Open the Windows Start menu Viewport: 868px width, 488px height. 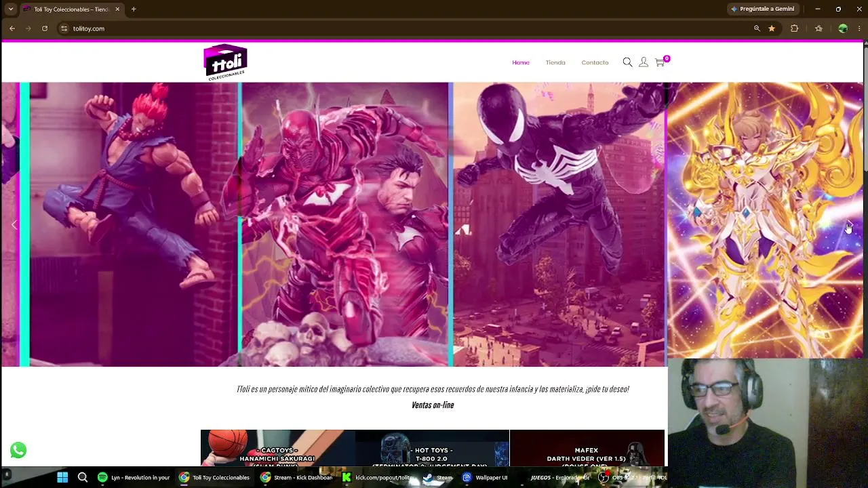click(x=62, y=477)
